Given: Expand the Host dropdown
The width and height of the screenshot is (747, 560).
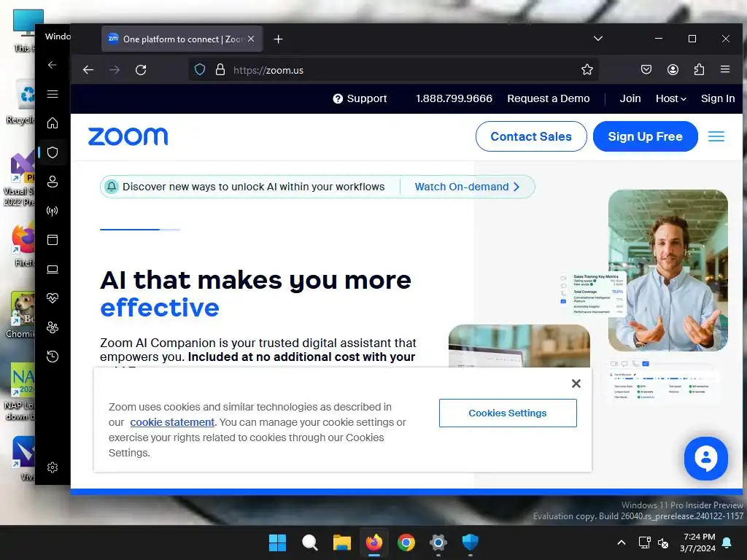Looking at the screenshot, I should click(671, 98).
